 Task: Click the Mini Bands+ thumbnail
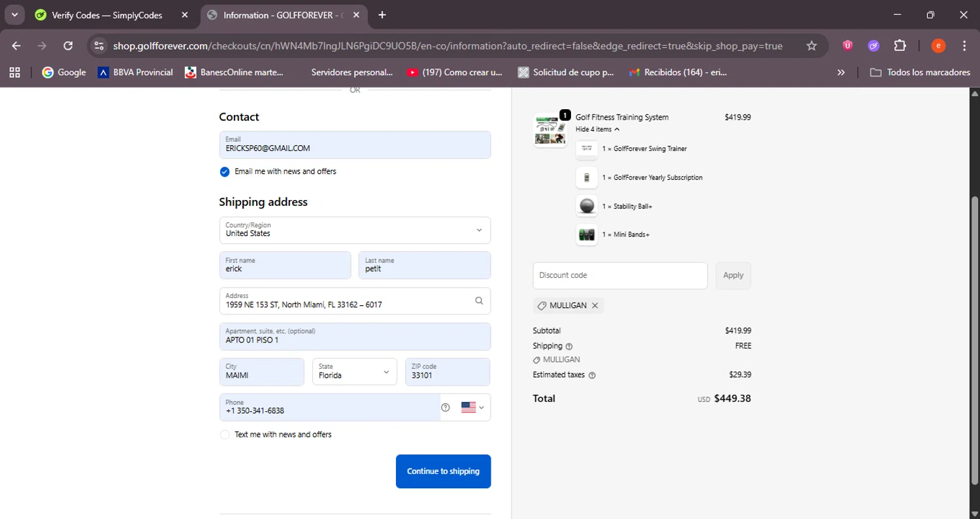click(587, 235)
